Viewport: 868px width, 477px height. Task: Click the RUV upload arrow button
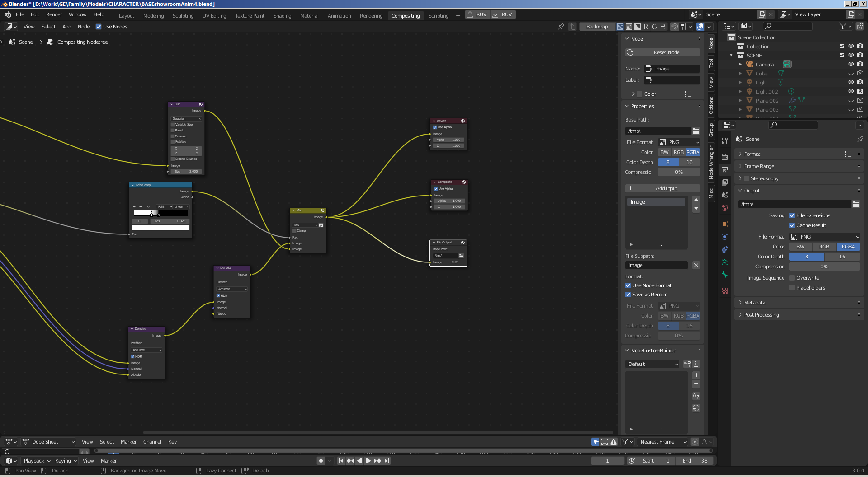477,14
